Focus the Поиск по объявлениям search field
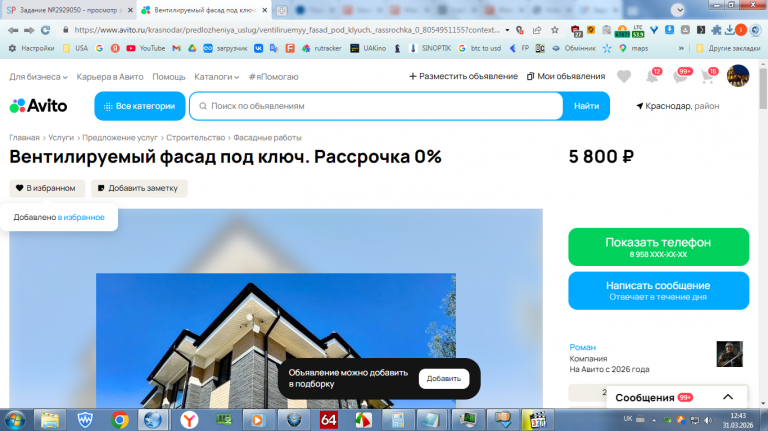Image resolution: width=768 pixels, height=431 pixels. point(376,106)
